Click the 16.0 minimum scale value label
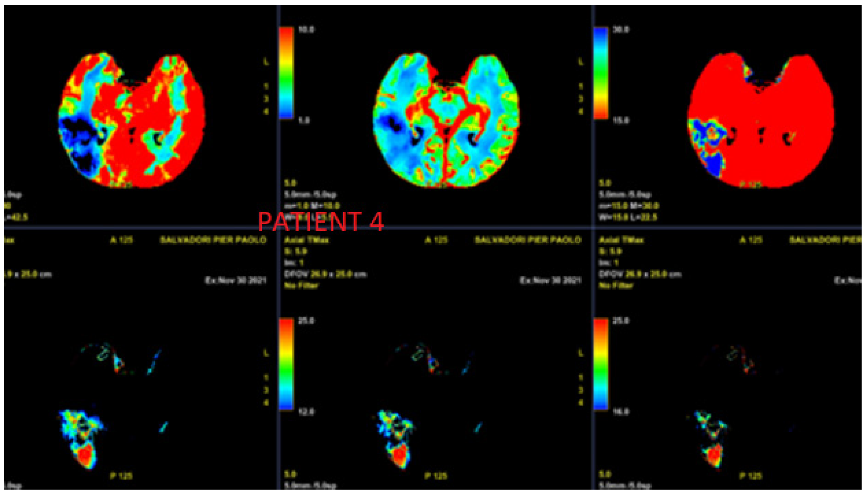868x495 pixels. tap(621, 412)
